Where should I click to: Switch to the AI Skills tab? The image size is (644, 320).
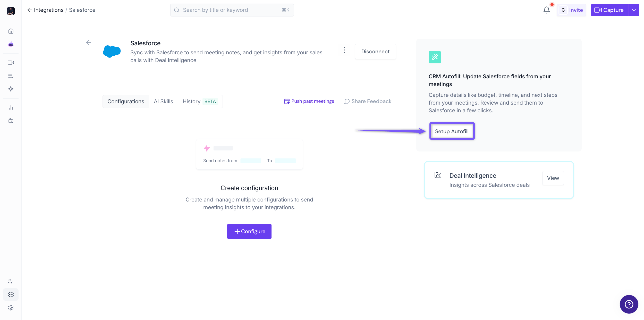163,102
